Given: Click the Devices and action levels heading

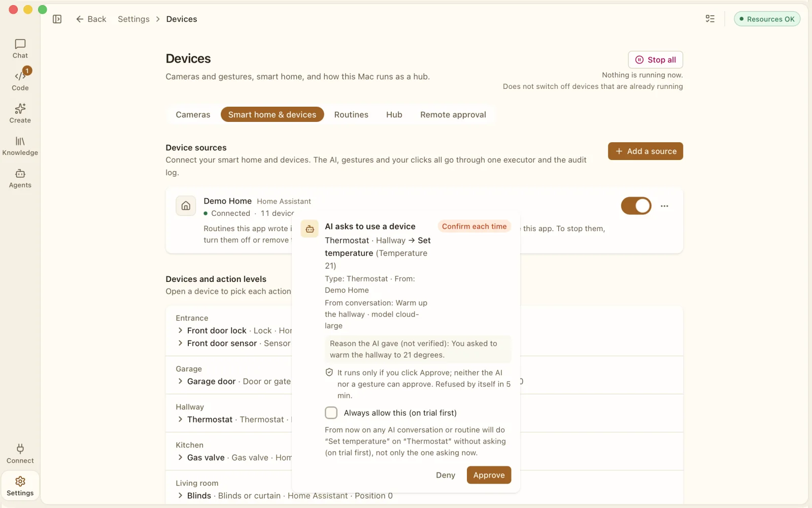Looking at the screenshot, I should (x=216, y=279).
